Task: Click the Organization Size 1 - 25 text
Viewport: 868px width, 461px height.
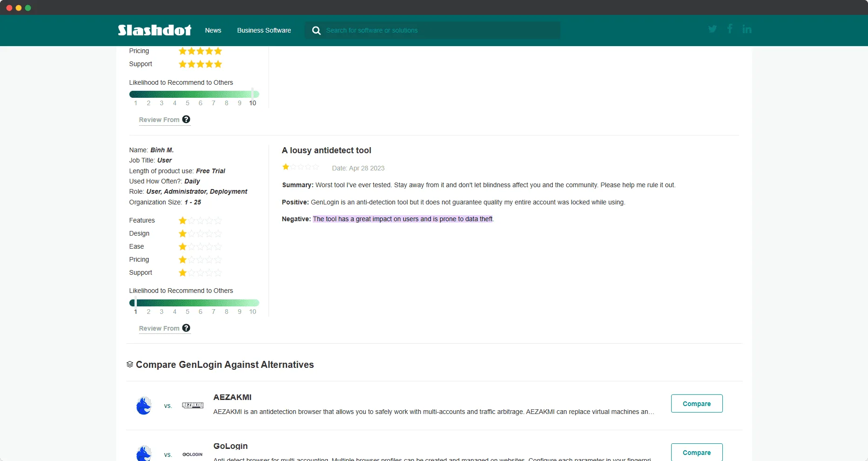Action: coord(165,202)
